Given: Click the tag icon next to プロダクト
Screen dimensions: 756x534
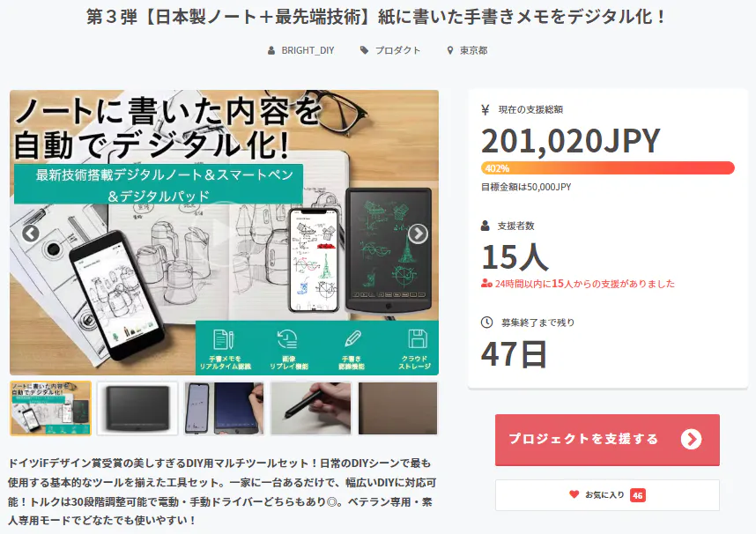Looking at the screenshot, I should point(364,50).
